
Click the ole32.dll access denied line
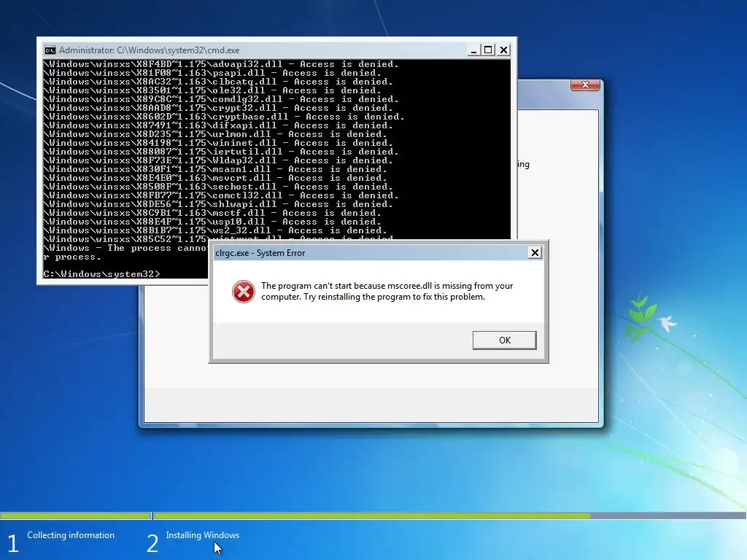click(x=212, y=90)
